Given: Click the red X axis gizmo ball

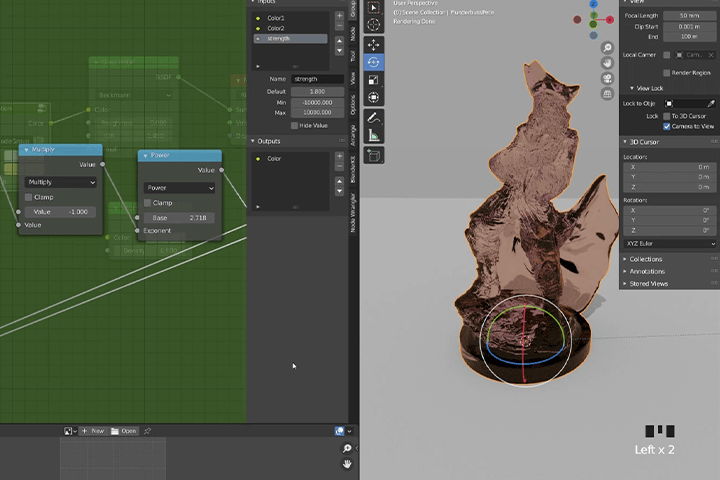Looking at the screenshot, I should click(x=609, y=20).
